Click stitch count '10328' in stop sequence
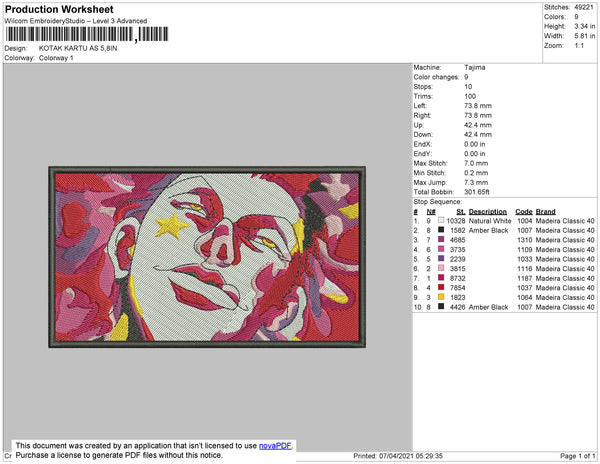600x464 pixels. (x=456, y=221)
